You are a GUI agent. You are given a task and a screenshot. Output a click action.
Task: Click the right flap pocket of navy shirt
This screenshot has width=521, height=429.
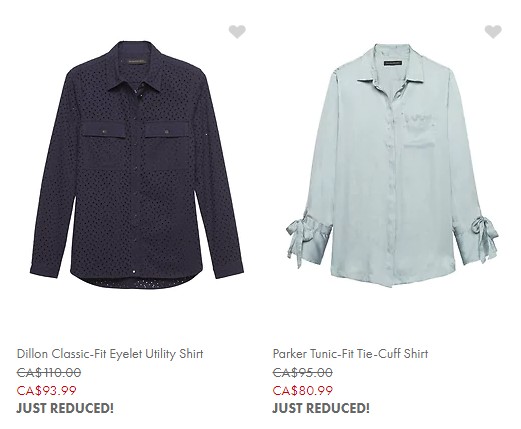(167, 147)
